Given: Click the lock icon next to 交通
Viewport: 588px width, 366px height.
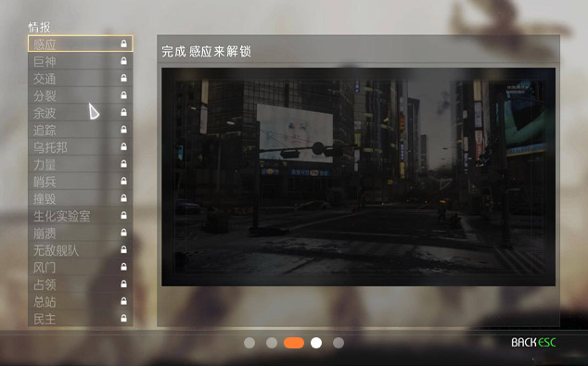Looking at the screenshot, I should pyautogui.click(x=123, y=78).
